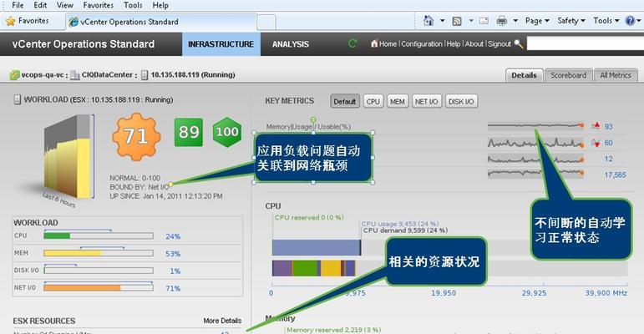Screen dimensions: 644x334
Task: Click the orange workload badge 71
Action: pos(136,136)
